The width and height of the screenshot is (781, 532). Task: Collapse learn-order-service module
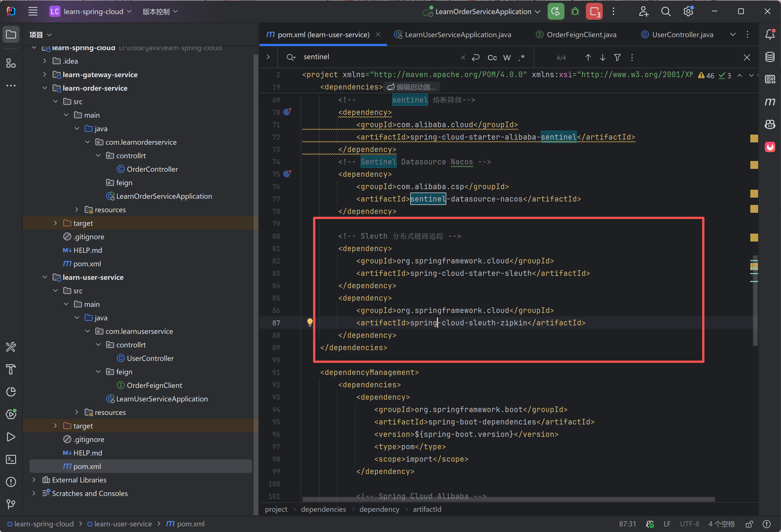tap(44, 88)
